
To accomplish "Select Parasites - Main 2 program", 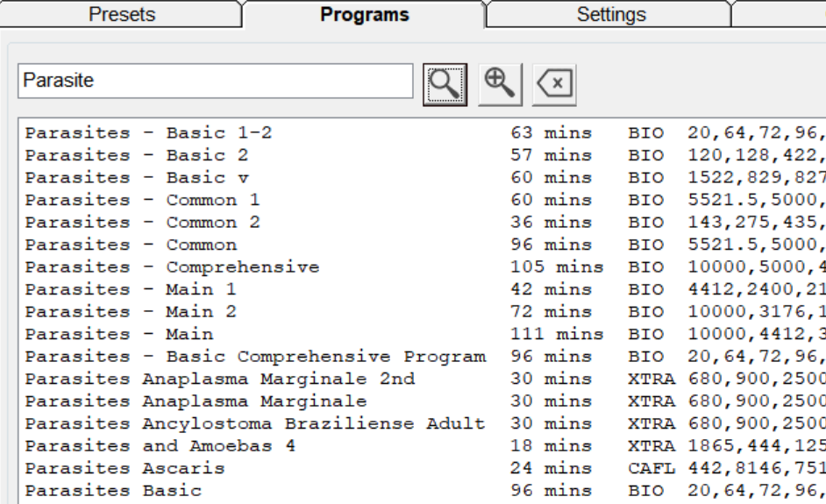I will (x=130, y=312).
